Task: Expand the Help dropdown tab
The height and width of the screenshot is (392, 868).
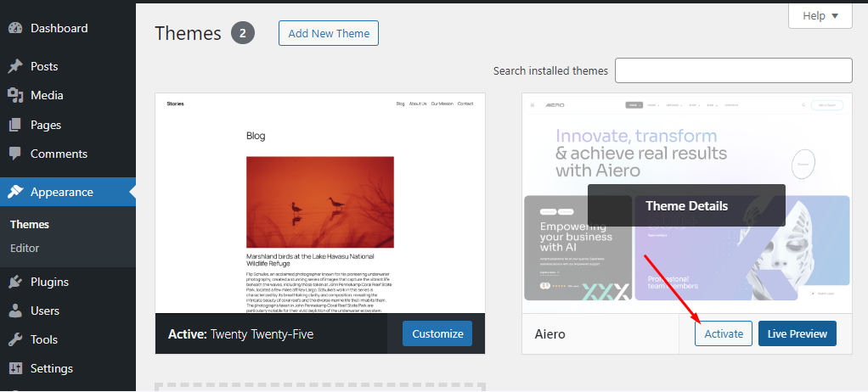Action: pos(820,16)
